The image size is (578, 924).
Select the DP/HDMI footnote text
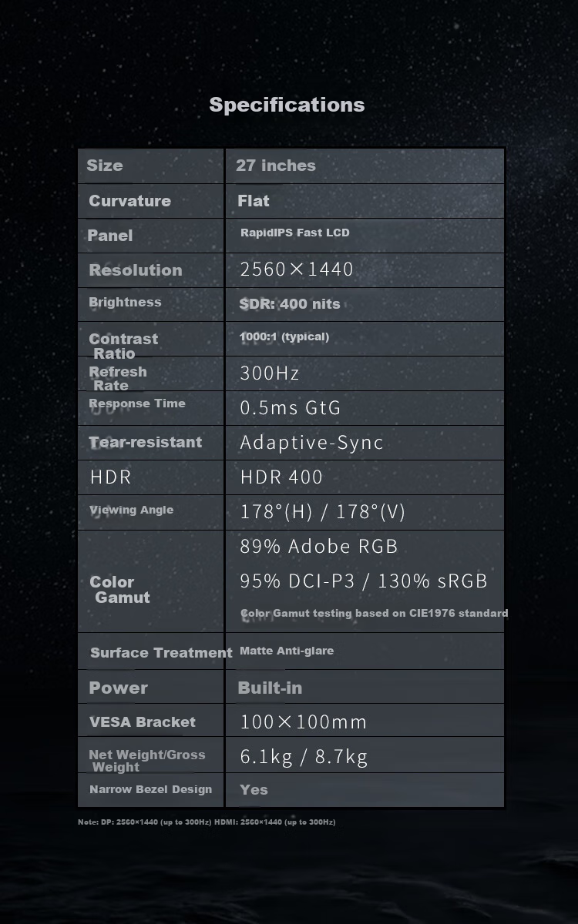click(207, 822)
